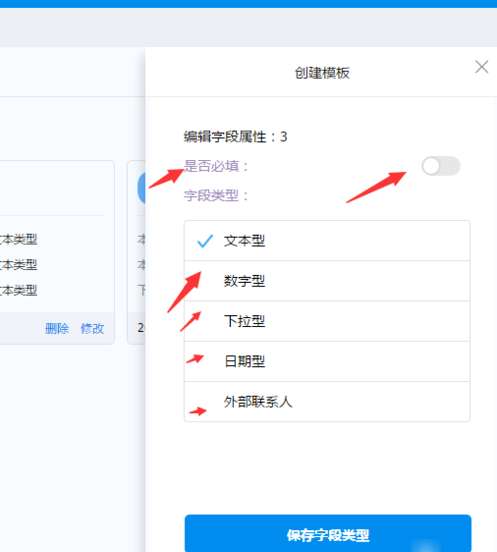497x552 pixels.
Task: Toggle the 是否必填 switch
Action: (441, 166)
